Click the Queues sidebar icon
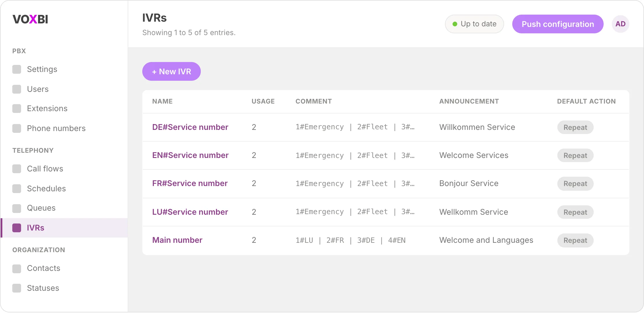This screenshot has height=313, width=644. click(17, 209)
